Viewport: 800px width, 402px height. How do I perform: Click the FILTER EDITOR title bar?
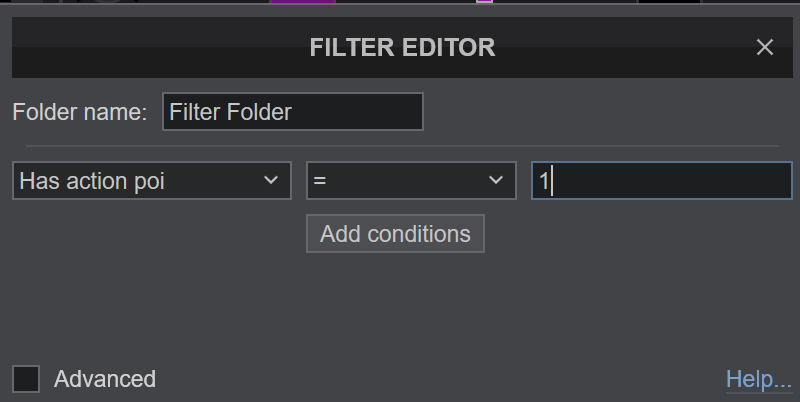pos(402,47)
